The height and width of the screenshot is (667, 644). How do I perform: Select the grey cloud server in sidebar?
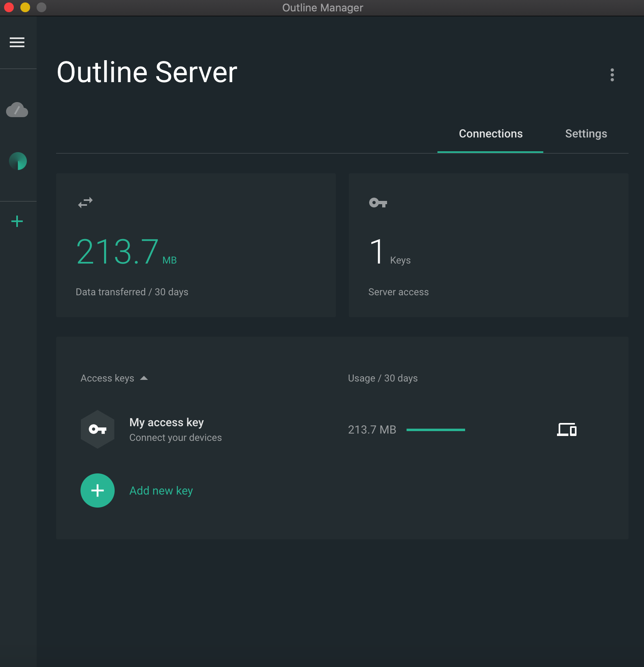17,110
